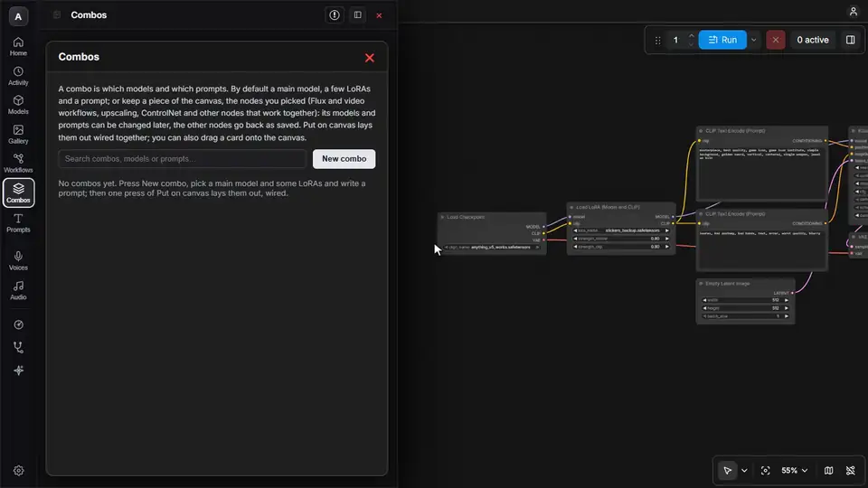Click the 0 active queue indicator
This screenshot has height=488, width=868.
coord(813,40)
